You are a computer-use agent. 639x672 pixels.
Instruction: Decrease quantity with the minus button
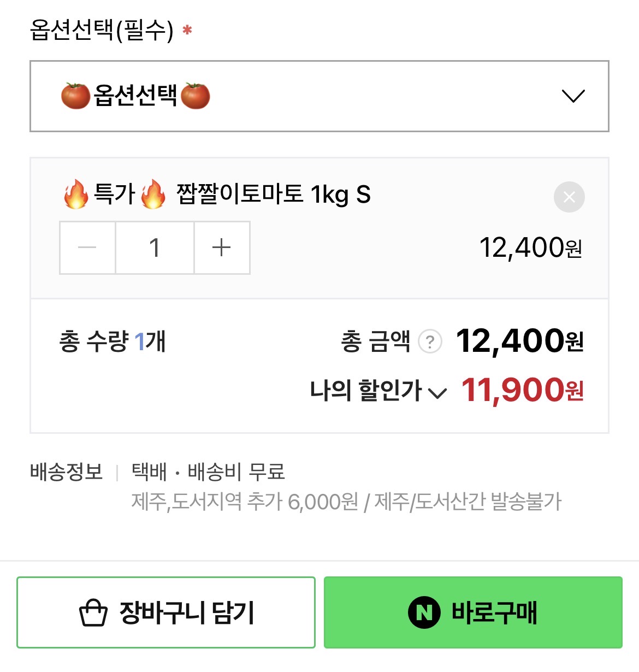pyautogui.click(x=87, y=247)
